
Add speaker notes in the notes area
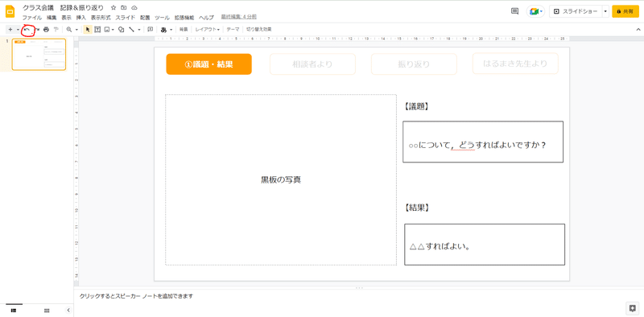tap(358, 296)
